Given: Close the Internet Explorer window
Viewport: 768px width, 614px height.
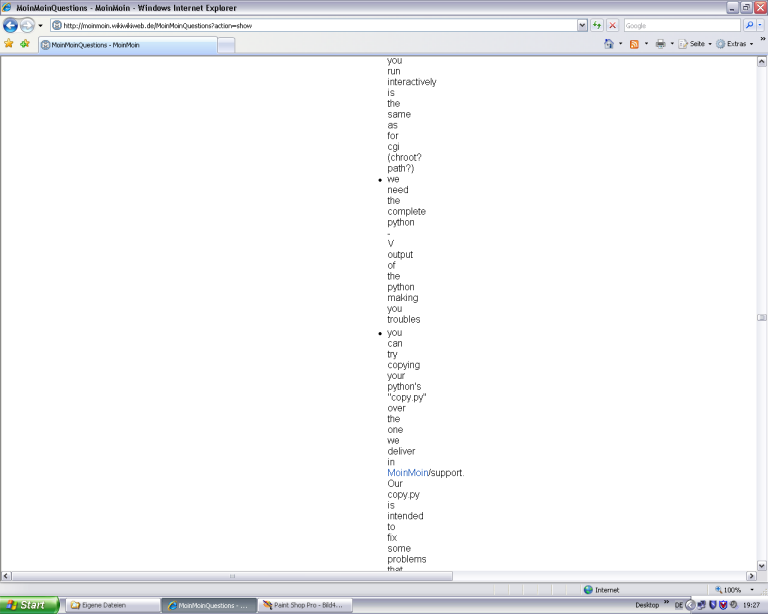Looking at the screenshot, I should (x=760, y=7).
